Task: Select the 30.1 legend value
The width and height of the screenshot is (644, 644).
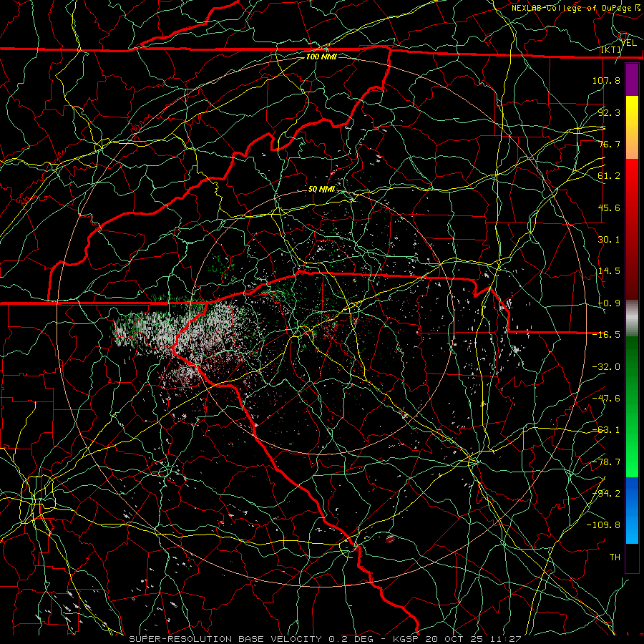Action: (609, 240)
